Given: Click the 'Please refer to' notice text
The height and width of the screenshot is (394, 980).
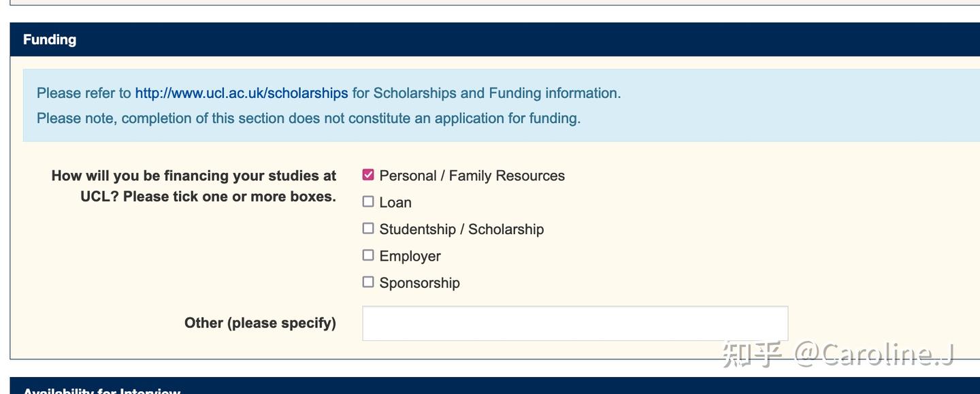Looking at the screenshot, I should point(84,93).
